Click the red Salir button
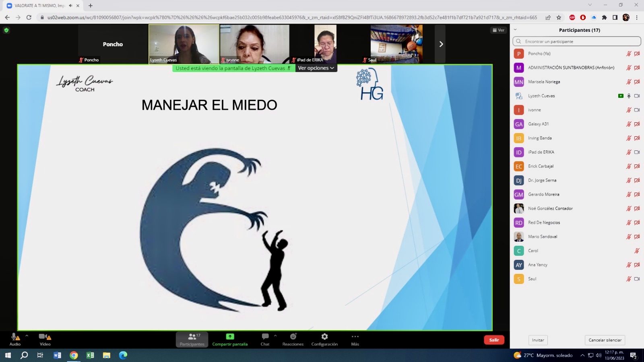 tap(494, 340)
